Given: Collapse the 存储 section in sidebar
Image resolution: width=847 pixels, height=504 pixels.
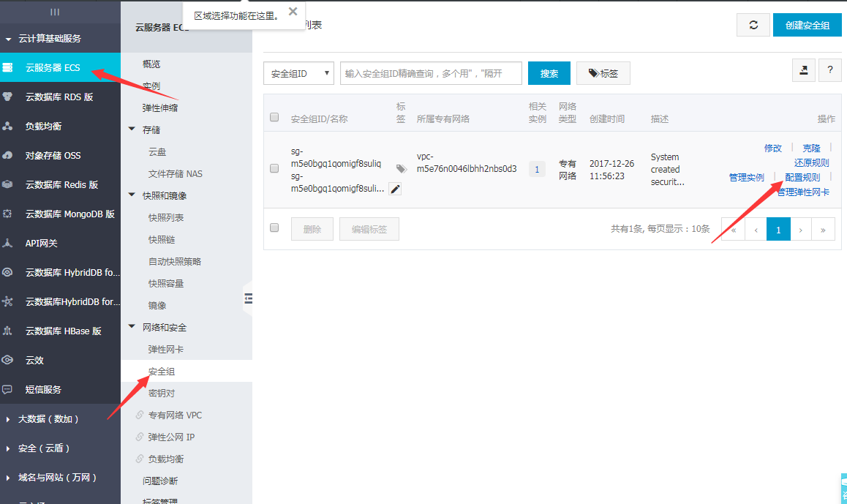Looking at the screenshot, I should tap(132, 129).
